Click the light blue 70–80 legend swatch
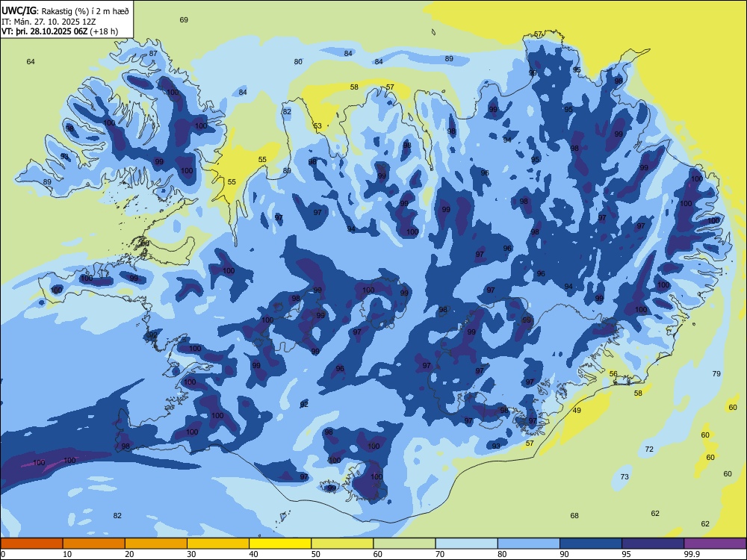This screenshot has height=560, width=747. [x=466, y=544]
